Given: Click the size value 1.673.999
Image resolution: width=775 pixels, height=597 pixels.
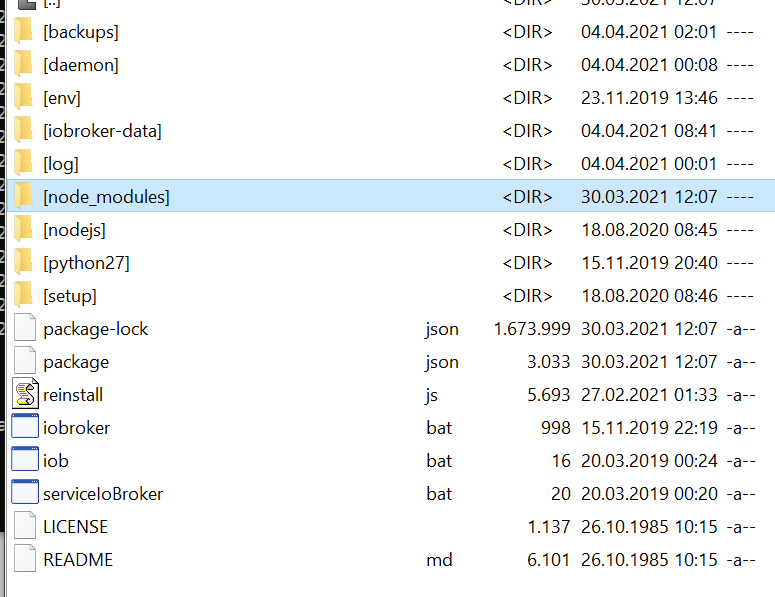Looking at the screenshot, I should point(532,329).
